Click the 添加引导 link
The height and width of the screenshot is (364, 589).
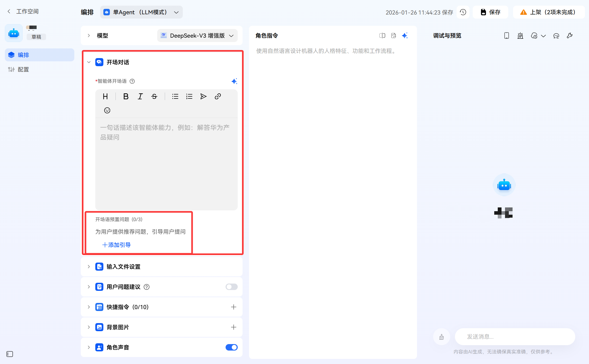[x=116, y=245]
